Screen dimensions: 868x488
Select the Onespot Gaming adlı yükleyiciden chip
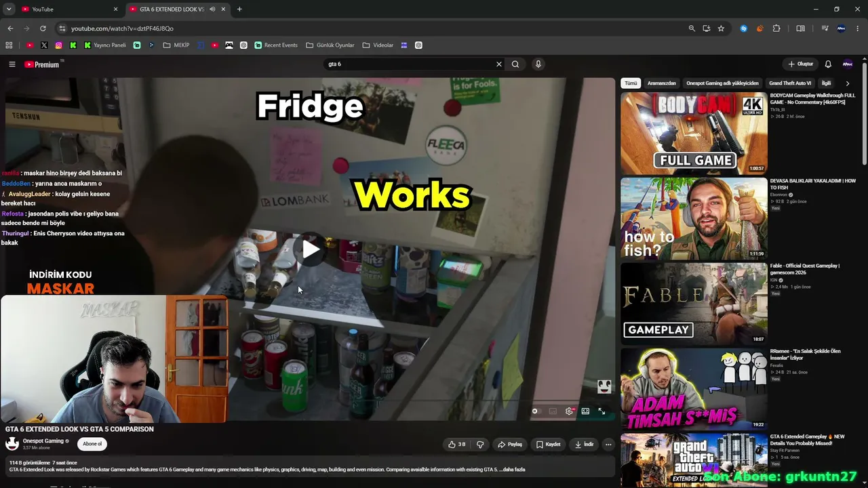(722, 83)
